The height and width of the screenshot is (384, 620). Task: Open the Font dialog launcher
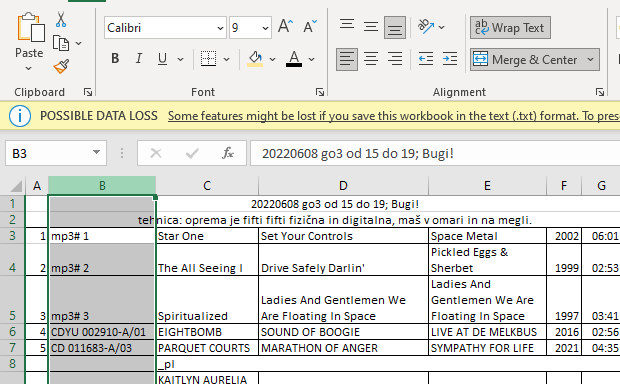(x=319, y=92)
